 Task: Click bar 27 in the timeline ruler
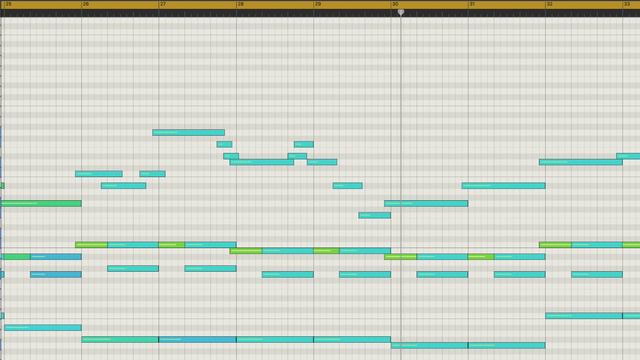(163, 4)
